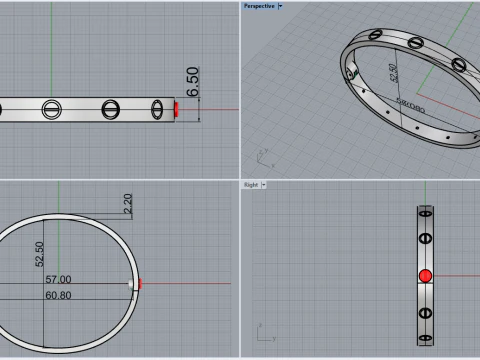Open the Right viewport title menu
Viewport: 480px width, 360px height.
[251, 185]
